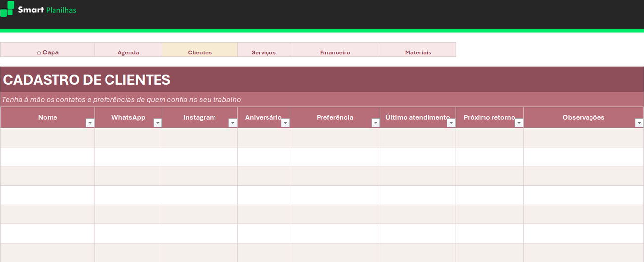Screen dimensions: 644x262
Task: Click the Observações column header text
Action: (584, 117)
